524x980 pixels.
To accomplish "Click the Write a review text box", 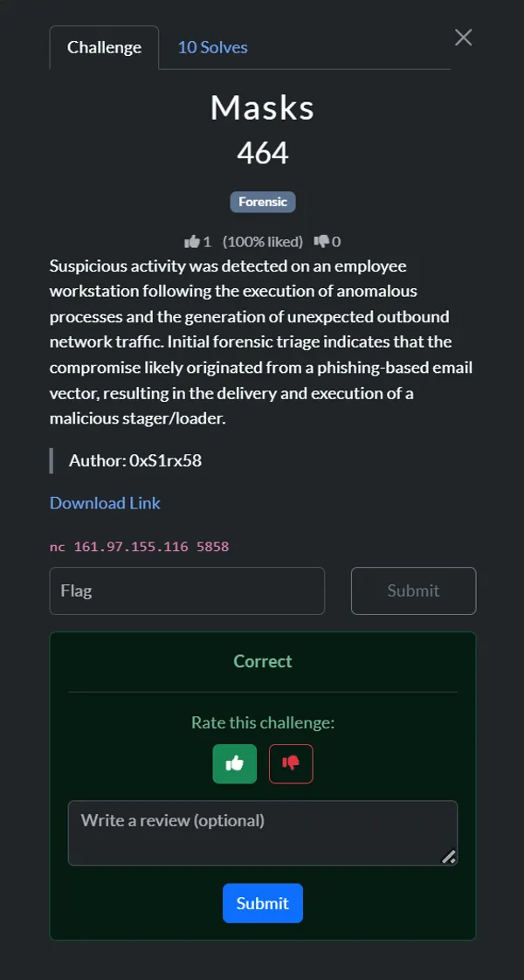I will tap(262, 832).
